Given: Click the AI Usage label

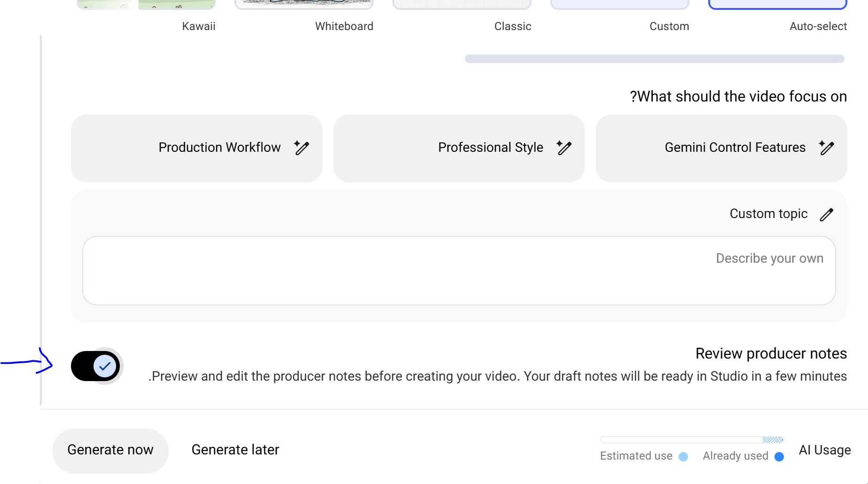Looking at the screenshot, I should pos(825,450).
